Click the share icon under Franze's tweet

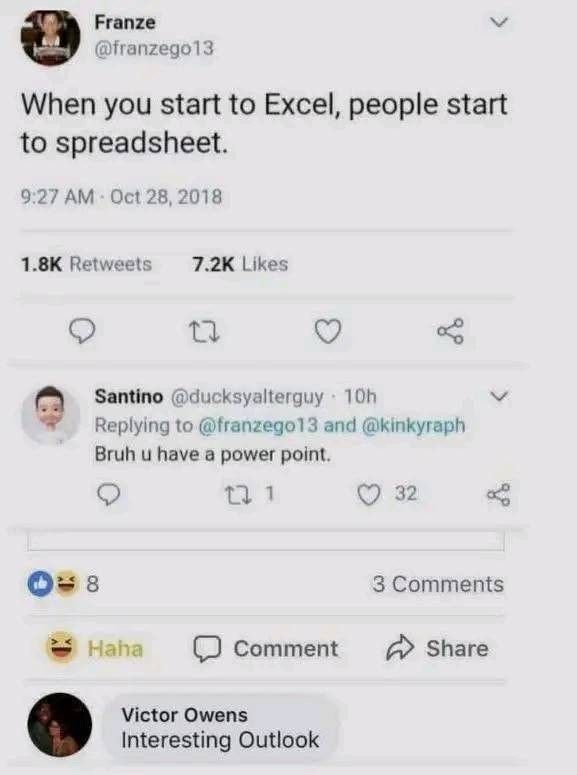[450, 331]
